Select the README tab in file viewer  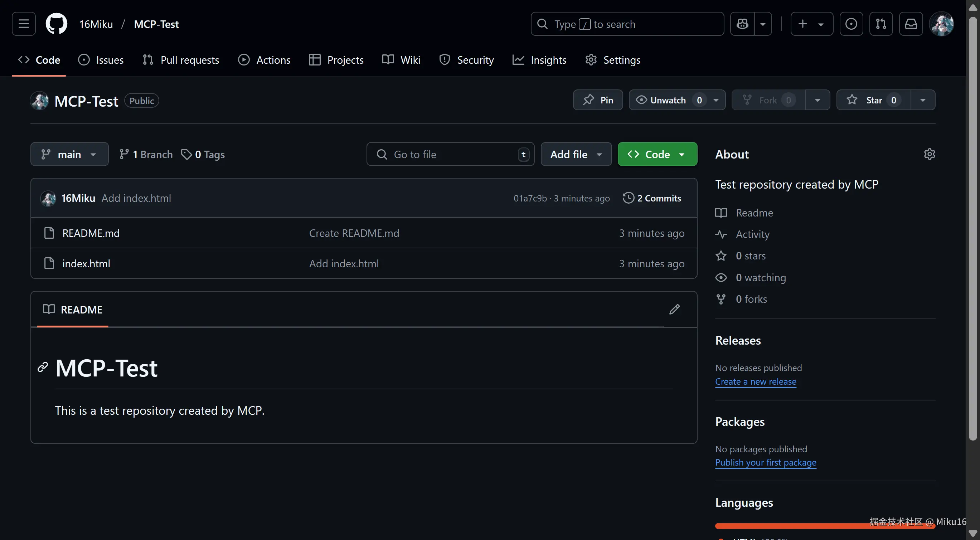[x=73, y=309]
